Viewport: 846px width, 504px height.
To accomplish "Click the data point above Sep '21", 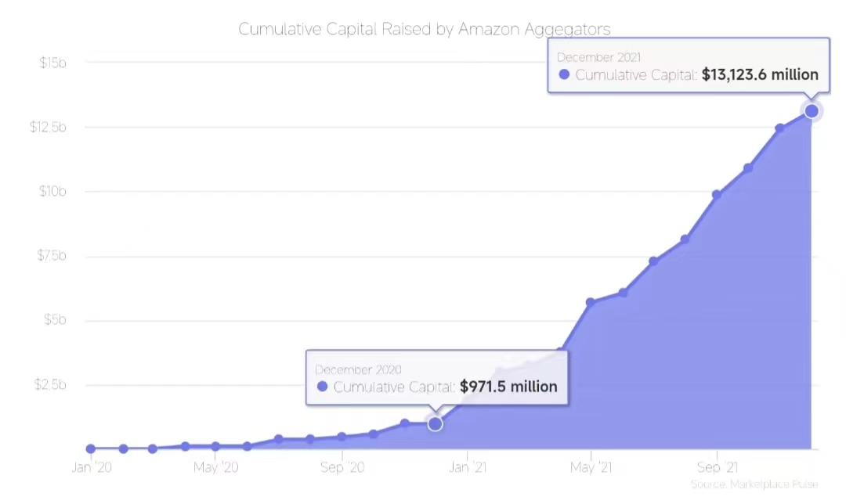I will [x=717, y=194].
